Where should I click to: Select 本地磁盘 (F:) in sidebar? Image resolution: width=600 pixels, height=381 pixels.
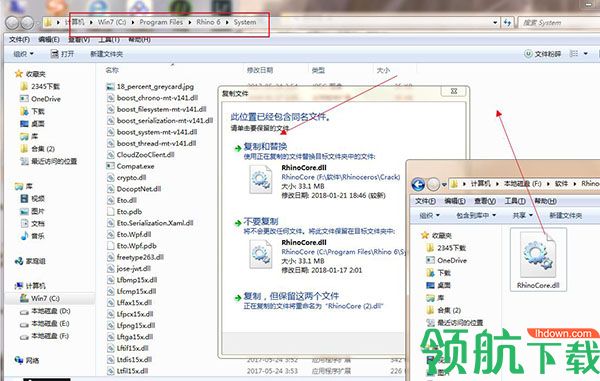coord(45,336)
